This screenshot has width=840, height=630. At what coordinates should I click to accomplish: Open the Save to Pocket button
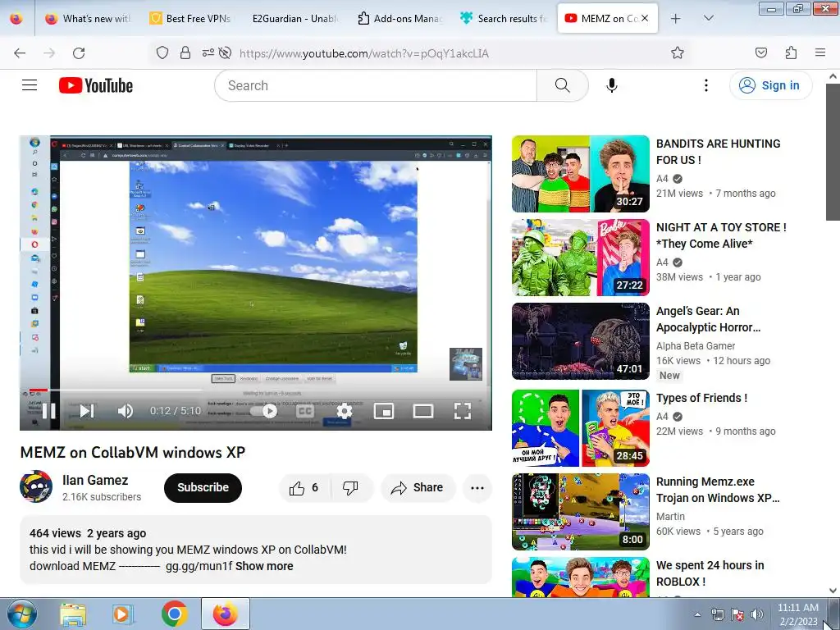coord(760,52)
